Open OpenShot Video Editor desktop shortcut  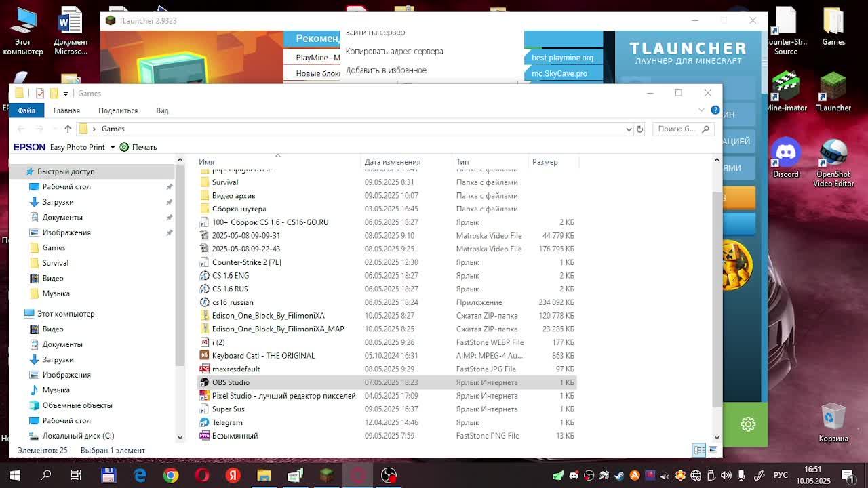tap(833, 163)
